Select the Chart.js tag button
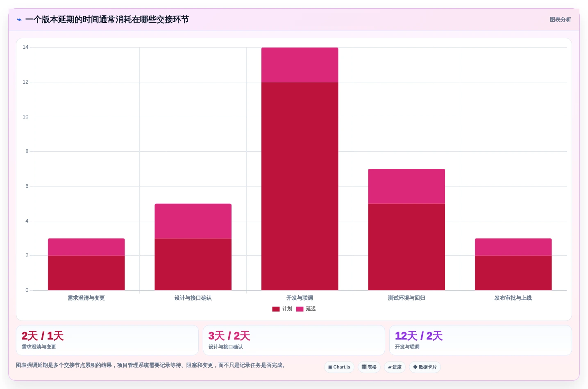Viewport: 588px width, 389px height. pyautogui.click(x=339, y=367)
